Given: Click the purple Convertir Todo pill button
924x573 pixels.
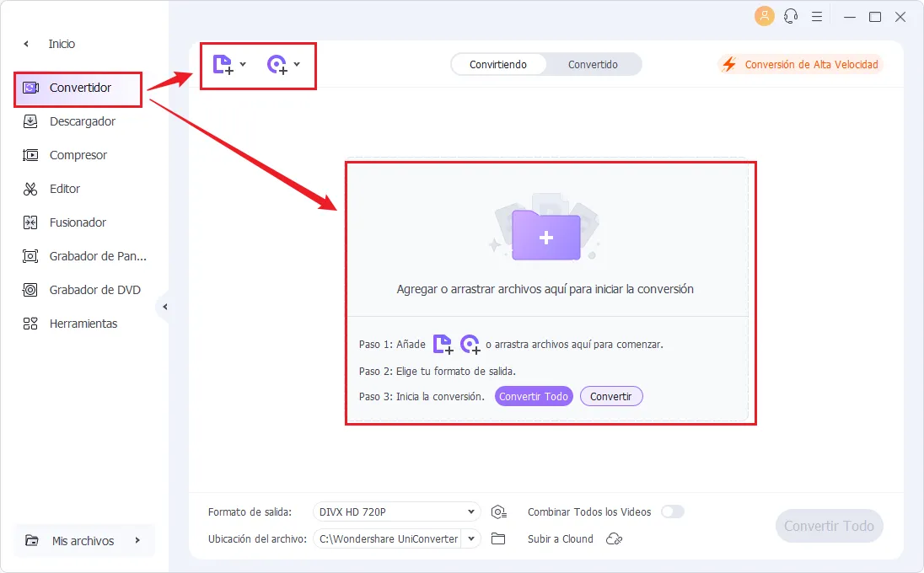Looking at the screenshot, I should pos(534,397).
